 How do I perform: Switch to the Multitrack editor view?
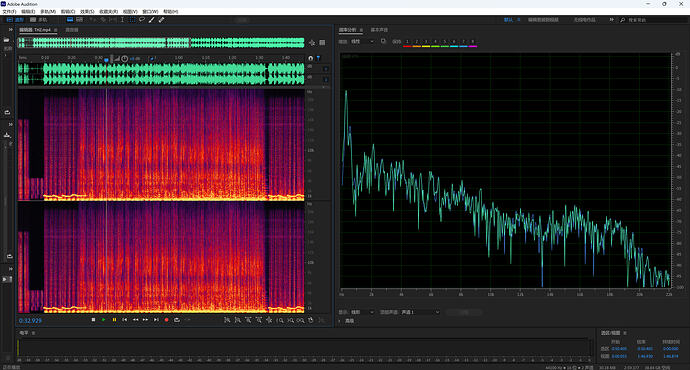click(39, 20)
